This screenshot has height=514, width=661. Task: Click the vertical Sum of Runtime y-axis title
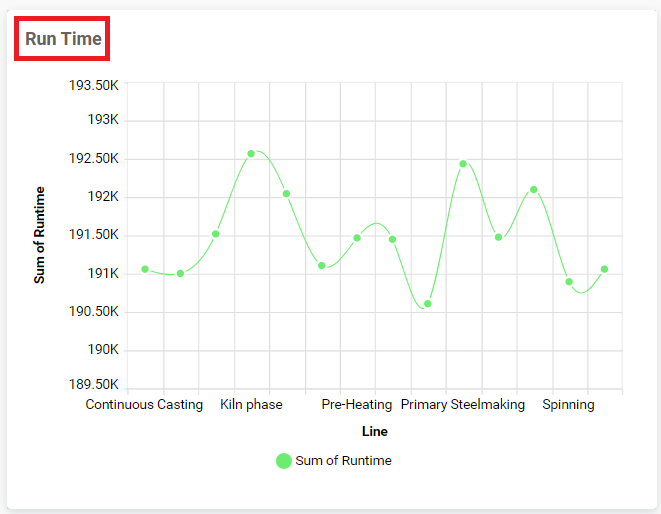click(x=40, y=235)
